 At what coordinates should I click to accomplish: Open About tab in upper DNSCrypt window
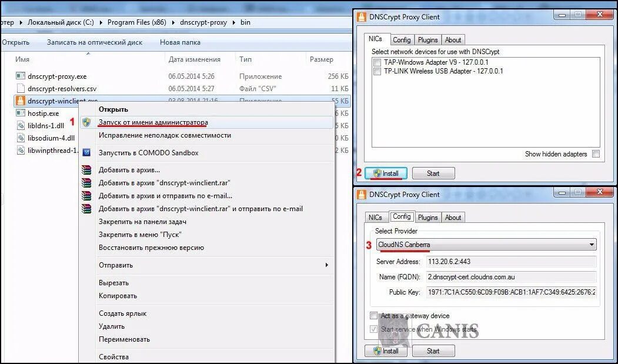(x=453, y=40)
